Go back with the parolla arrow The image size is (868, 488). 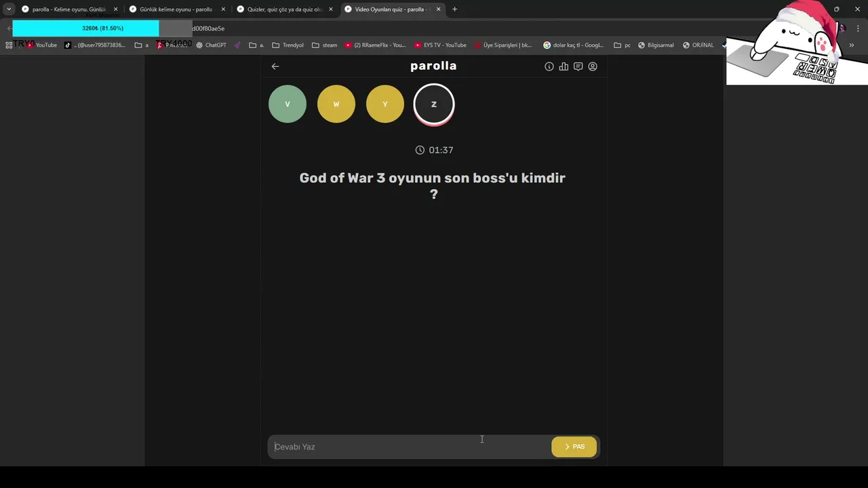pyautogui.click(x=275, y=66)
